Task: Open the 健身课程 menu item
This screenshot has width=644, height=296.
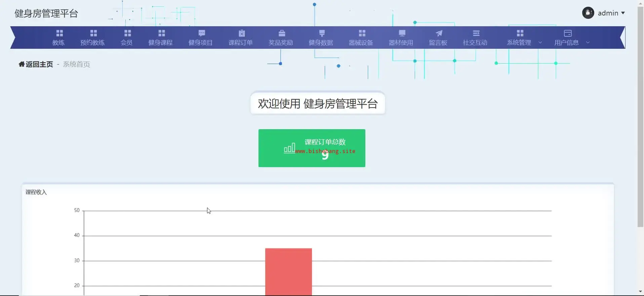Action: tap(160, 37)
